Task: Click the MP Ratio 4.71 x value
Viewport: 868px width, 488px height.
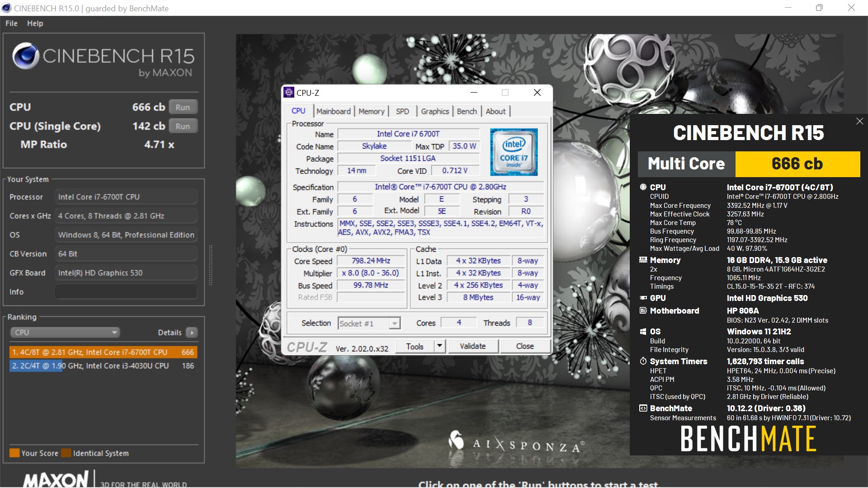Action: [x=159, y=145]
